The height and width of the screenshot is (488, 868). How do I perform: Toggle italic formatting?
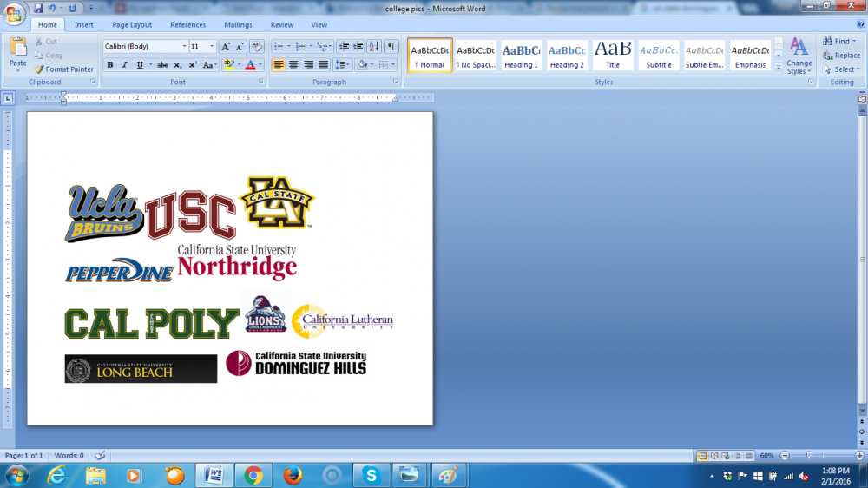coord(124,65)
